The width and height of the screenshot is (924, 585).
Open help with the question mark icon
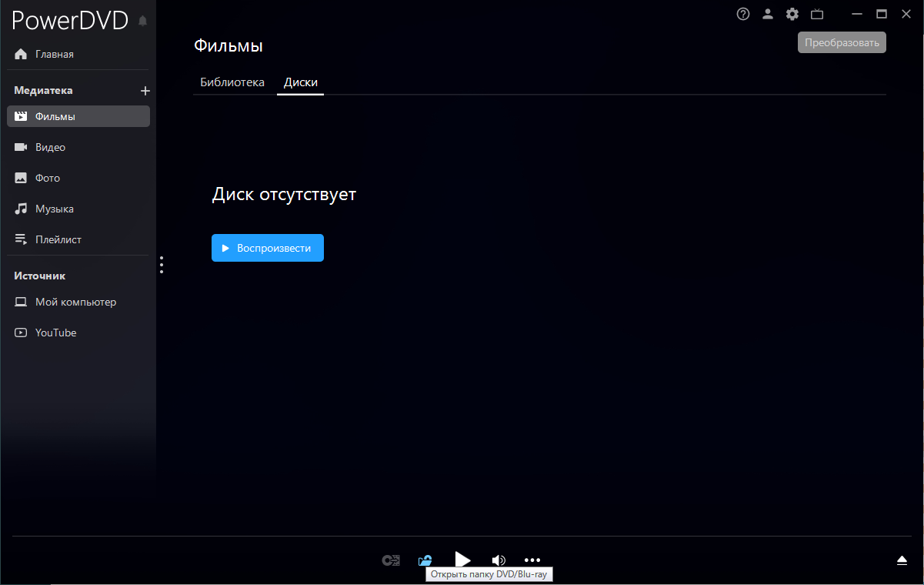[743, 14]
